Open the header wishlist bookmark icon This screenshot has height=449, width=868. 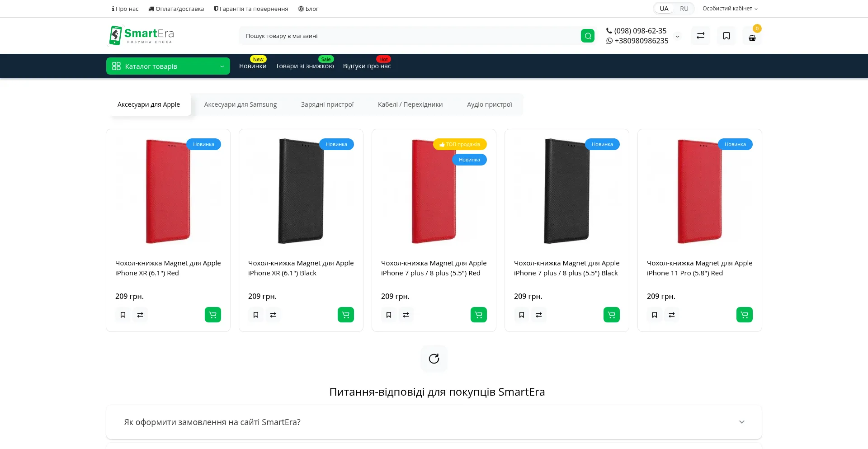[726, 36]
